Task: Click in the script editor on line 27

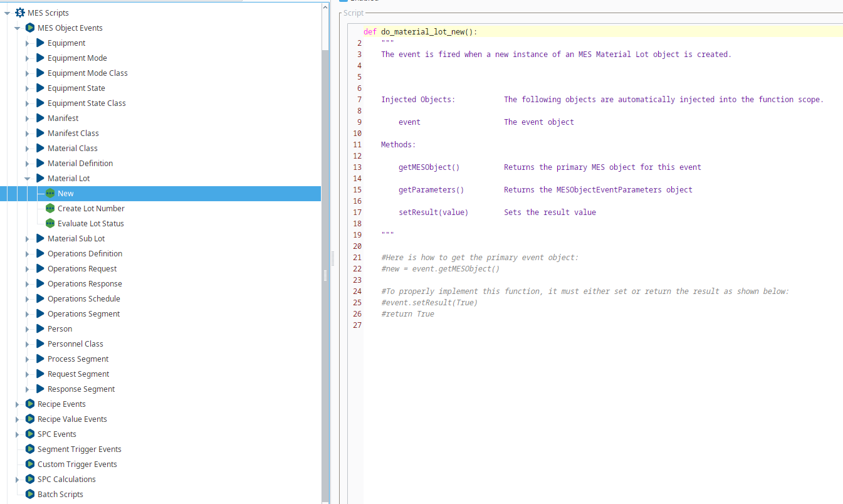Action: point(501,325)
